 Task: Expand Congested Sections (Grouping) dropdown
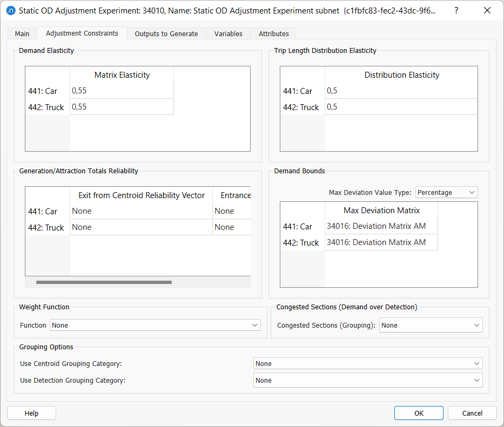click(x=431, y=326)
